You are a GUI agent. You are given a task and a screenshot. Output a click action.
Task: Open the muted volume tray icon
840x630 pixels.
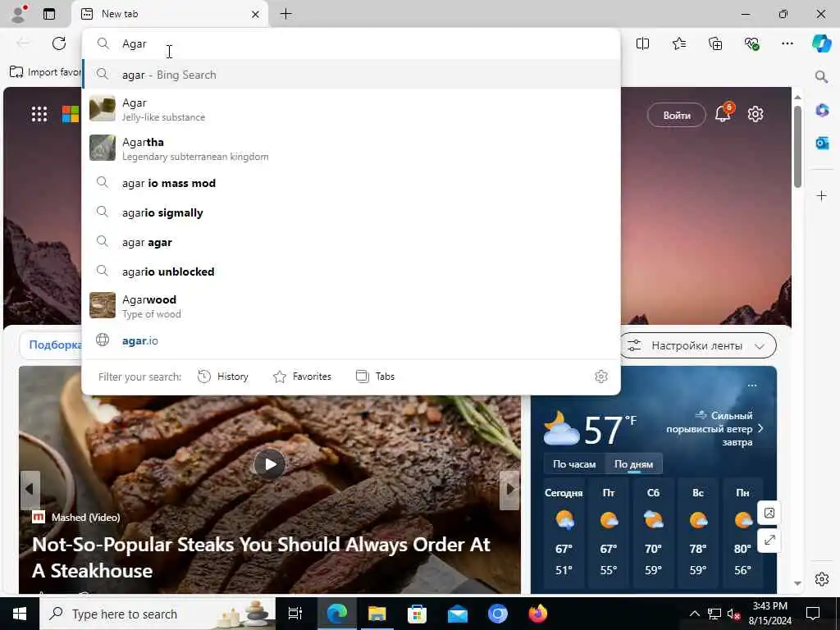pos(733,614)
